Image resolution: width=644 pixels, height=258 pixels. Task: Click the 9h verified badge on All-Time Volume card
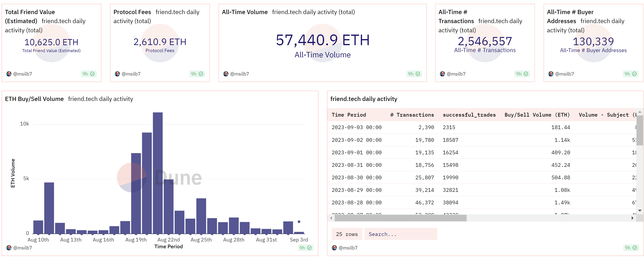(x=414, y=74)
